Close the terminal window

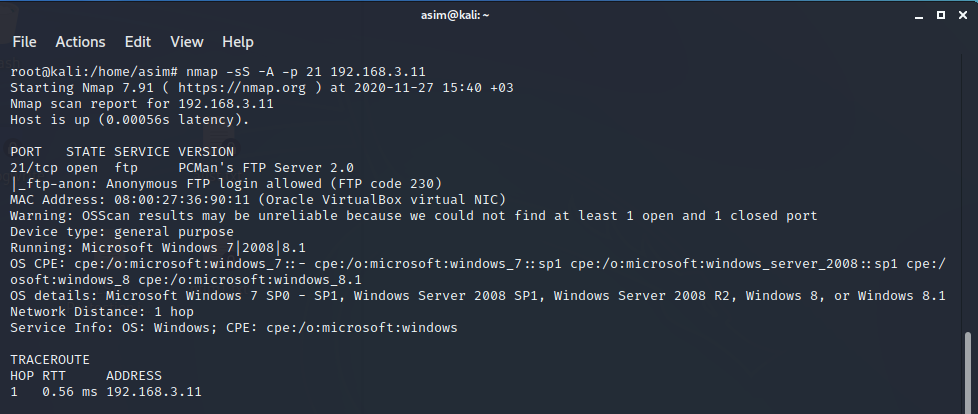click(962, 15)
